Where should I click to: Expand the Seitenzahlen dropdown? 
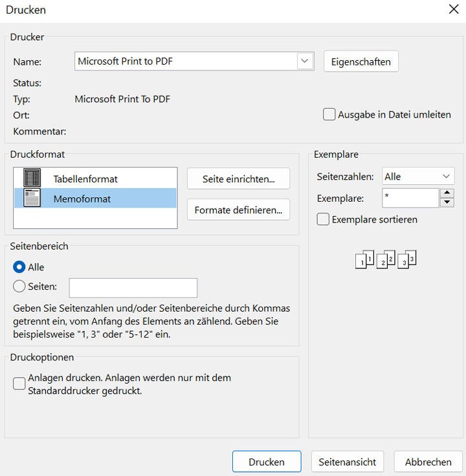pos(446,177)
